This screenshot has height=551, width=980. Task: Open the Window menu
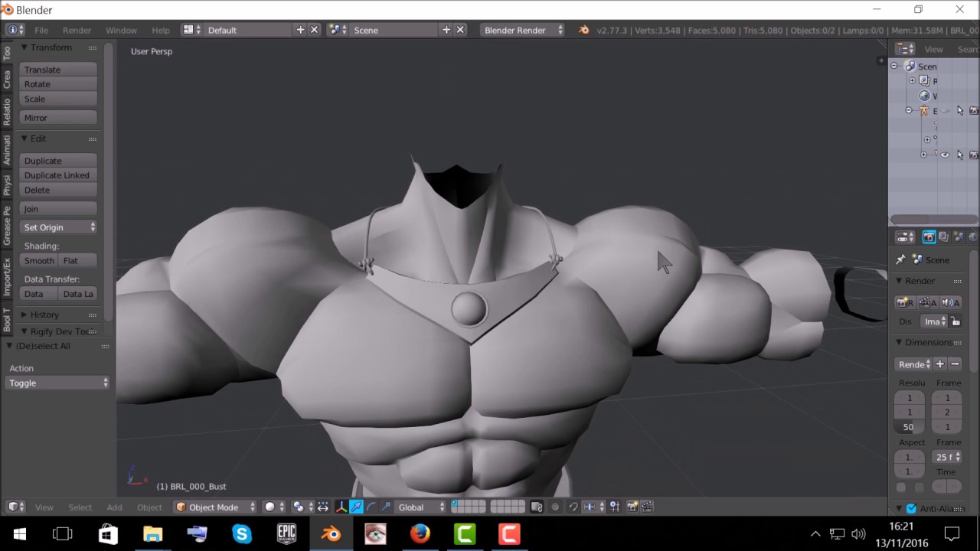[x=121, y=30]
